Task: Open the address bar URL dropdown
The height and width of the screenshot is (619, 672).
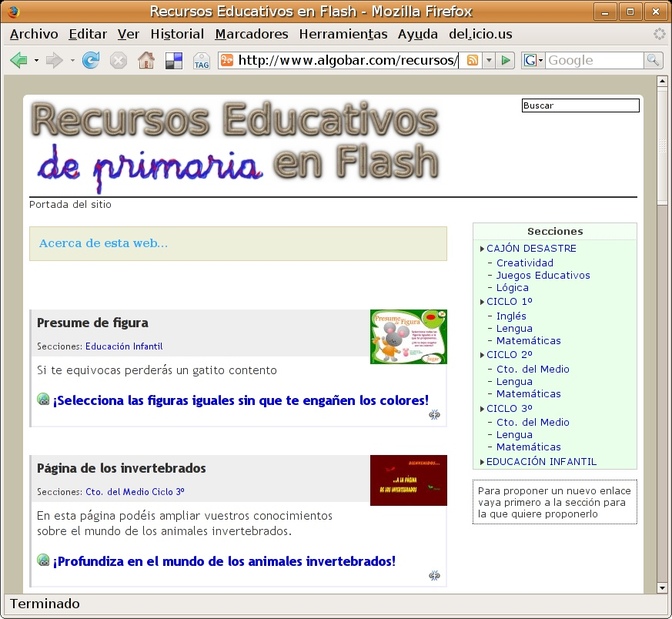Action: click(489, 60)
